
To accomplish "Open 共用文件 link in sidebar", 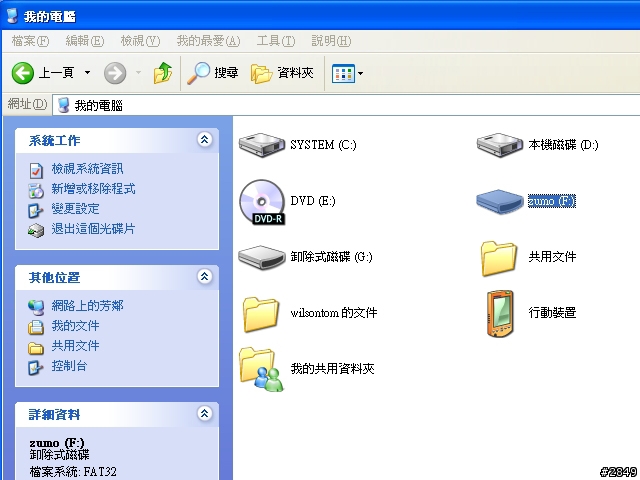I will coord(76,346).
